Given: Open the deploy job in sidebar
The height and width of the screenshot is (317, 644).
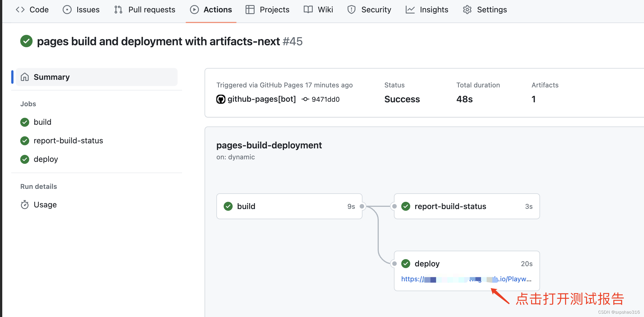Looking at the screenshot, I should pos(46,159).
